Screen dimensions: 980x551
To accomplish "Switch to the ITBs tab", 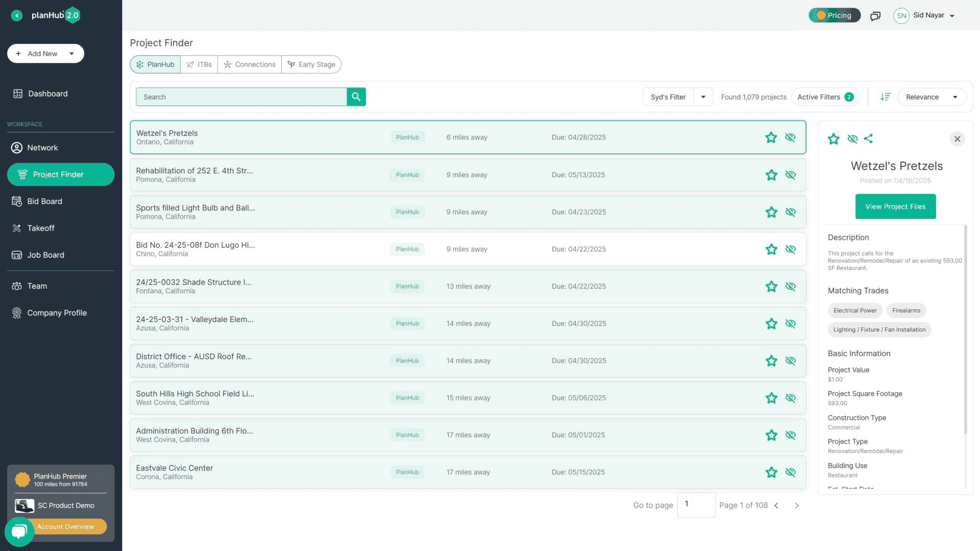I will point(199,64).
